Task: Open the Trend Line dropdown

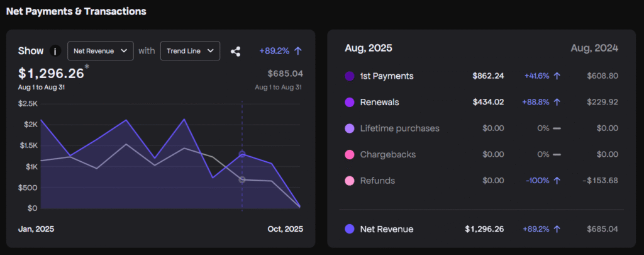Action: (x=190, y=51)
